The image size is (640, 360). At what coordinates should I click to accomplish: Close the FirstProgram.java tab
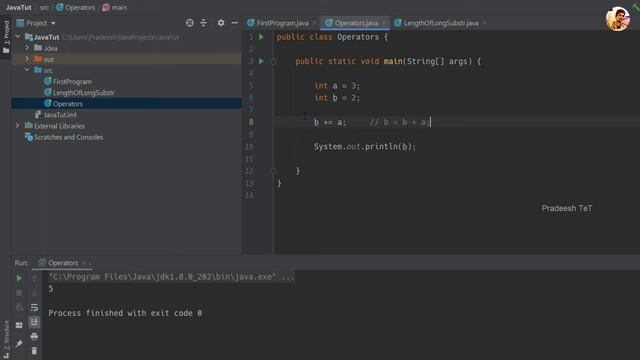314,23
